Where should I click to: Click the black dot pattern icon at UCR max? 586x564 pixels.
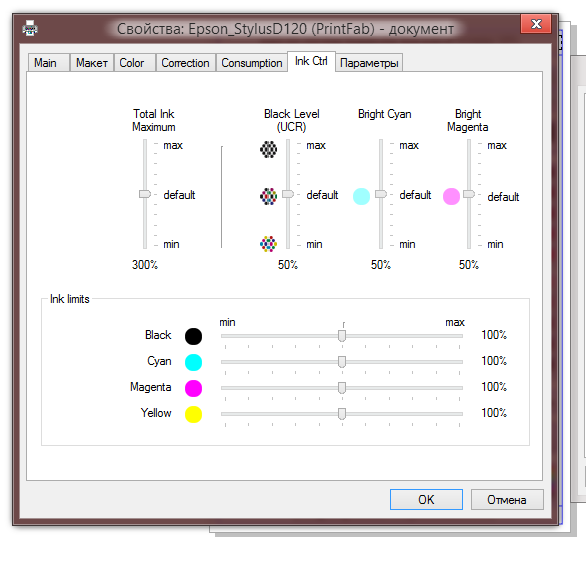pyautogui.click(x=268, y=150)
